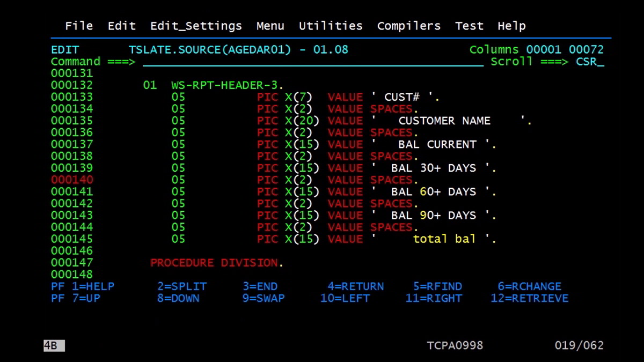
Task: Open the Test menu
Action: click(x=469, y=25)
